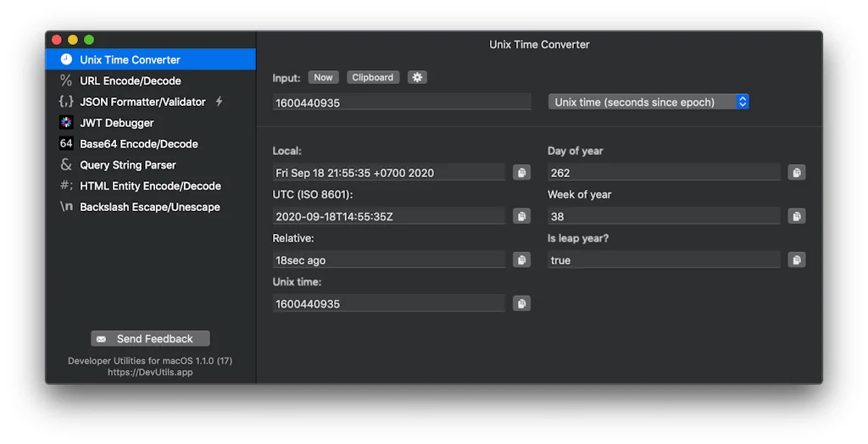The width and height of the screenshot is (868, 444).
Task: Click the hash icon for HTML Entity
Action: [x=66, y=186]
